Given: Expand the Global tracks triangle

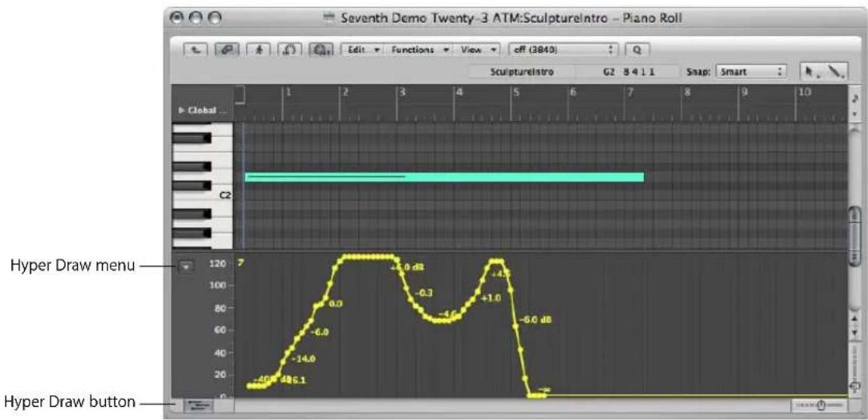Looking at the screenshot, I should (182, 110).
